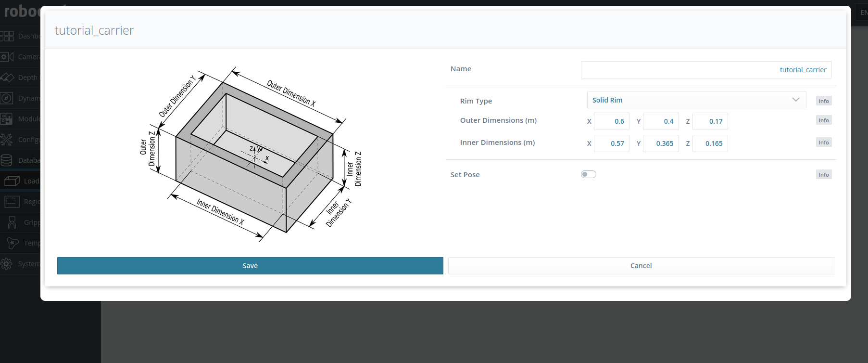Viewport: 868px width, 363px height.
Task: Open the System gear icon
Action: click(x=7, y=264)
